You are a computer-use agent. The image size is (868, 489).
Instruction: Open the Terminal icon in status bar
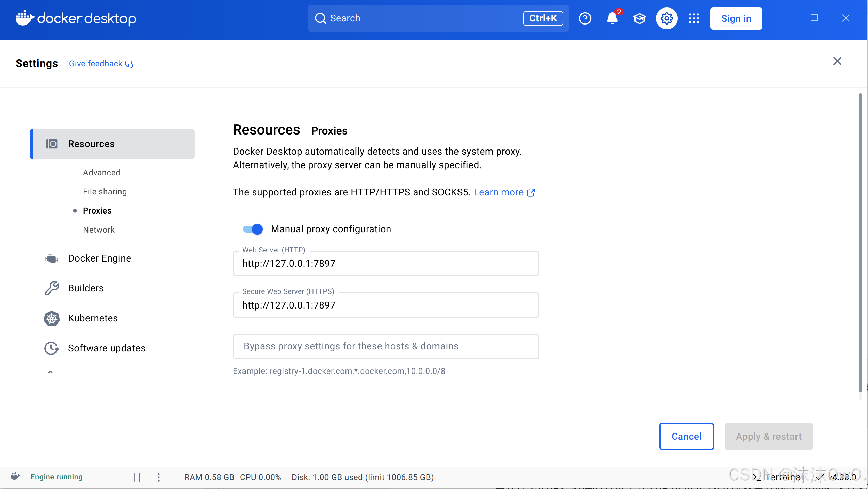click(x=756, y=477)
